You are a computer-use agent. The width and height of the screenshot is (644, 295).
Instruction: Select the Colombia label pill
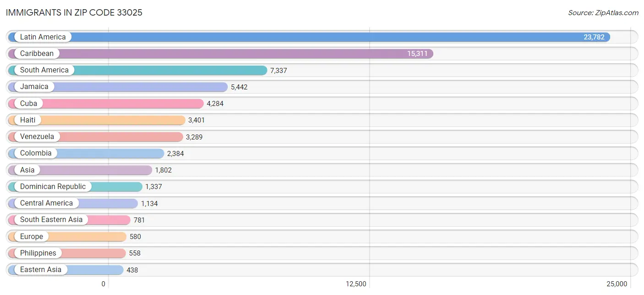point(36,153)
